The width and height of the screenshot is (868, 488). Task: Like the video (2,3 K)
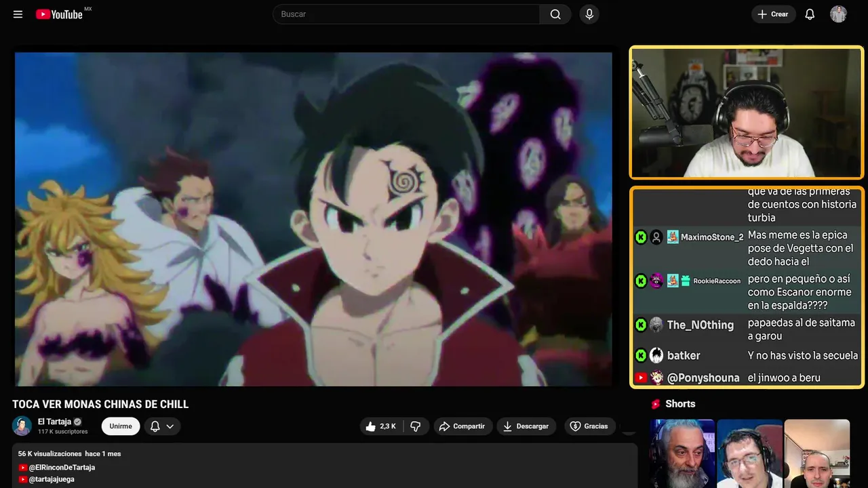click(x=381, y=426)
